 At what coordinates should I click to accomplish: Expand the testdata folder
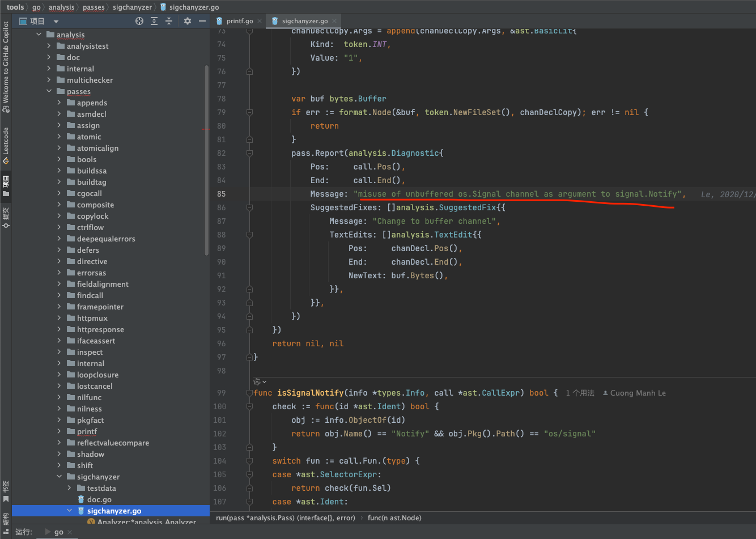pyautogui.click(x=69, y=488)
